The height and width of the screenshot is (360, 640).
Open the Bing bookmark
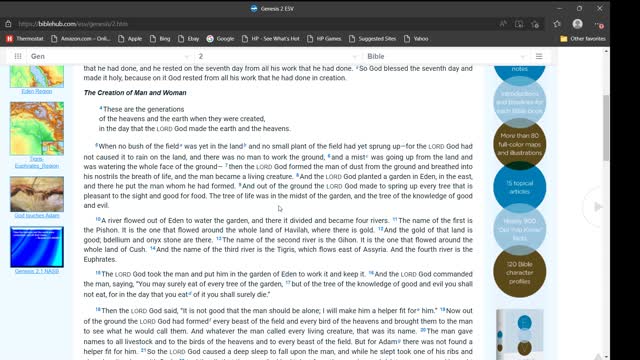160,39
